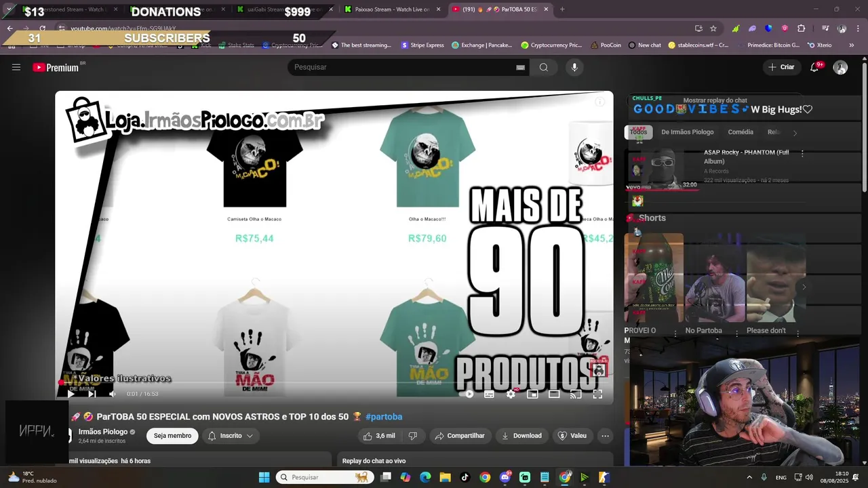Open the #partoba hashtag link

384,417
